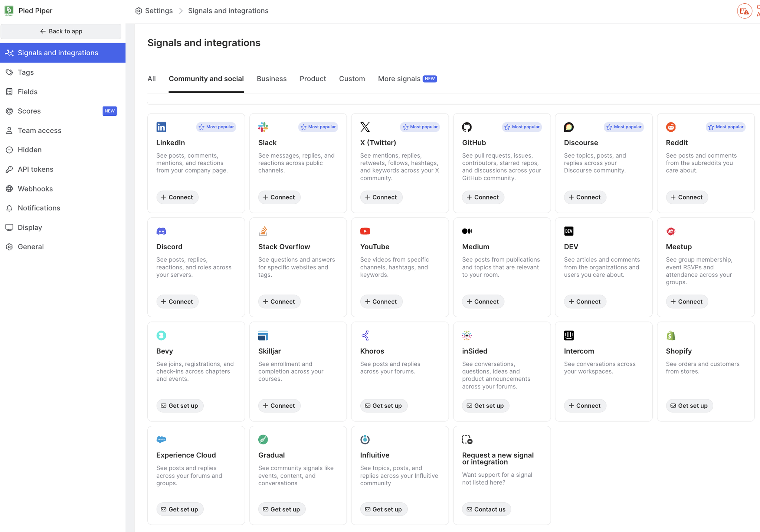Click the Stack Overflow logo icon
Viewport: 760px width, 532px height.
tap(263, 231)
